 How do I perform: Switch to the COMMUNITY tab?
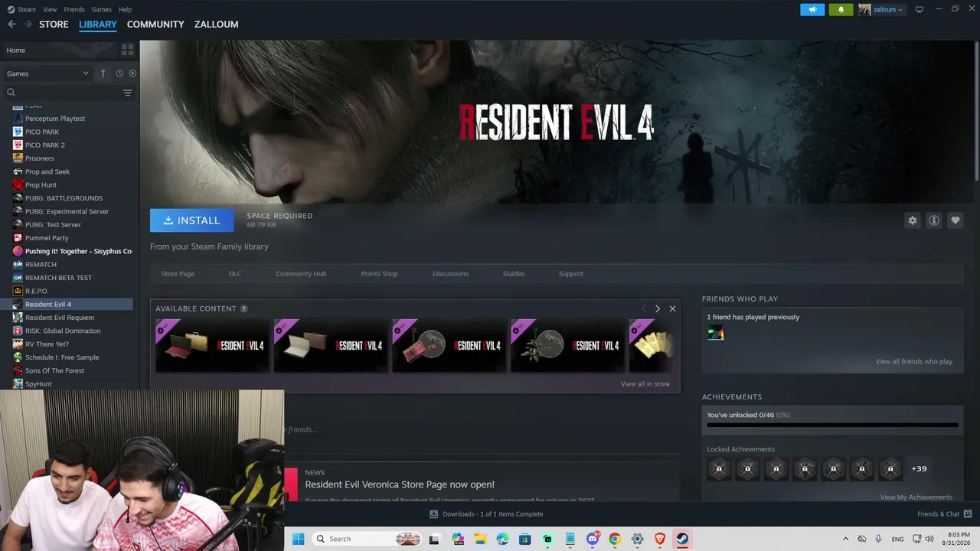point(155,24)
